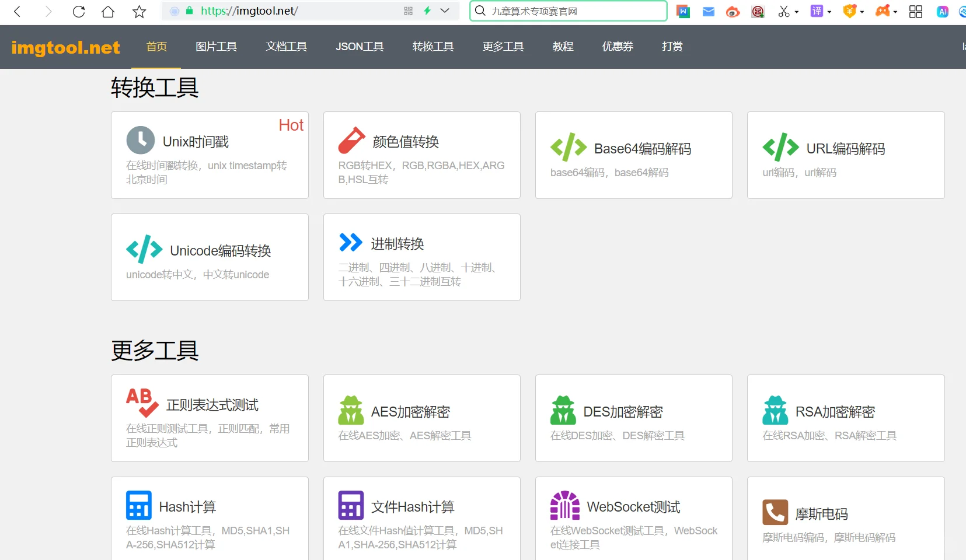Open the translate extension dropdown arrow

[829, 12]
